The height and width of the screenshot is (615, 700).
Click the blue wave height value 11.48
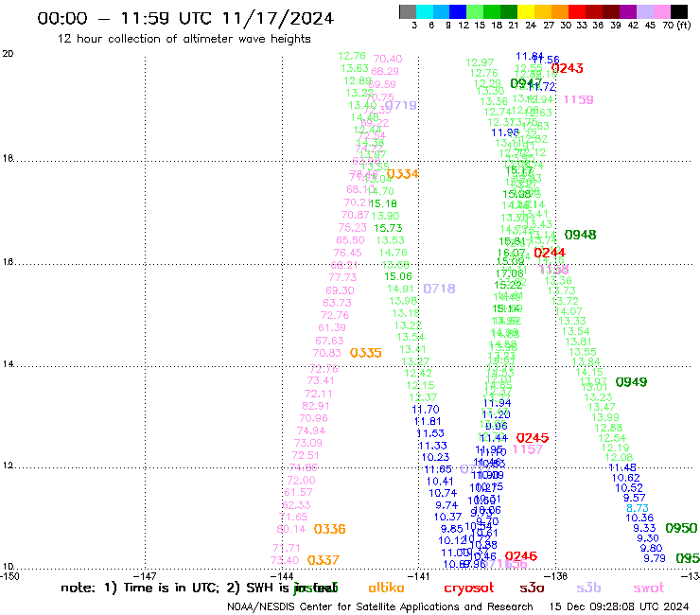(x=622, y=467)
